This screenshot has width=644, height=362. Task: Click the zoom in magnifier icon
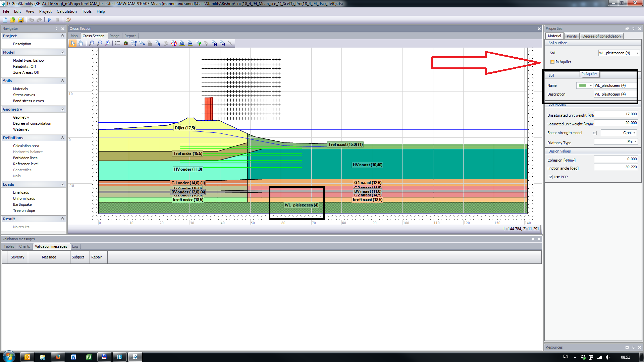91,44
